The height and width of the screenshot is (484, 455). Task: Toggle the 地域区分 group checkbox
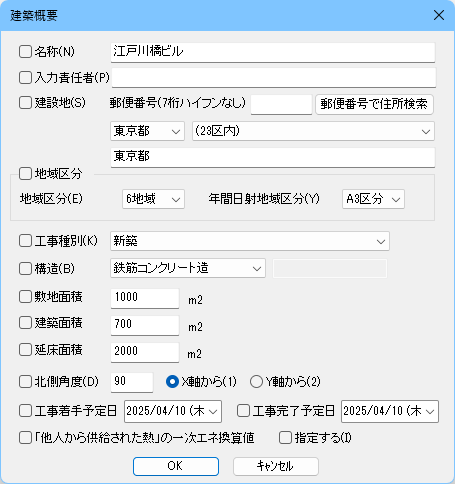pos(25,174)
